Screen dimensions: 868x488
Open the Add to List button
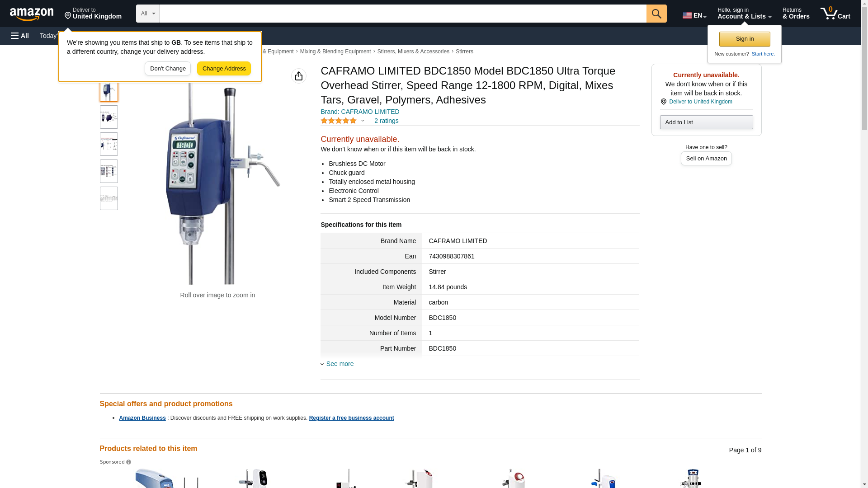[706, 122]
